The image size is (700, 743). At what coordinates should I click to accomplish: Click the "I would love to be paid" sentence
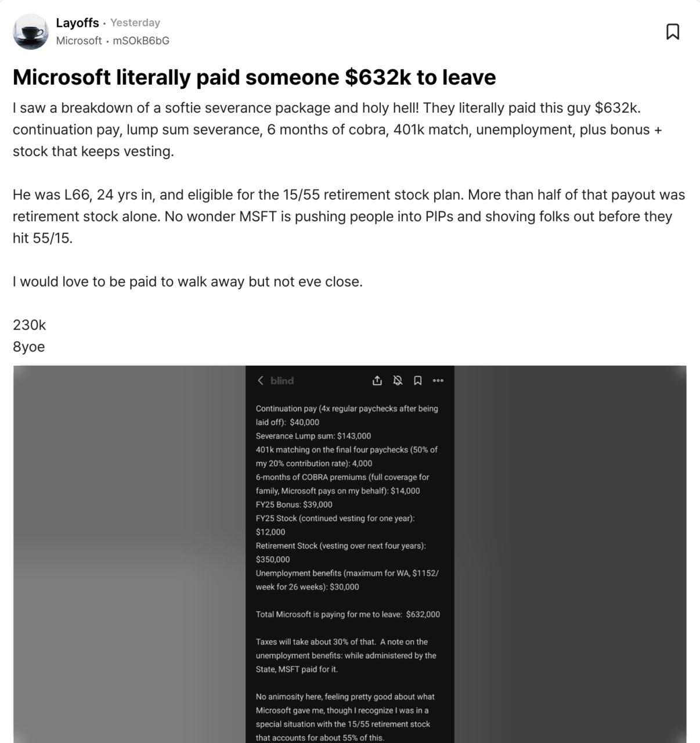tap(187, 282)
